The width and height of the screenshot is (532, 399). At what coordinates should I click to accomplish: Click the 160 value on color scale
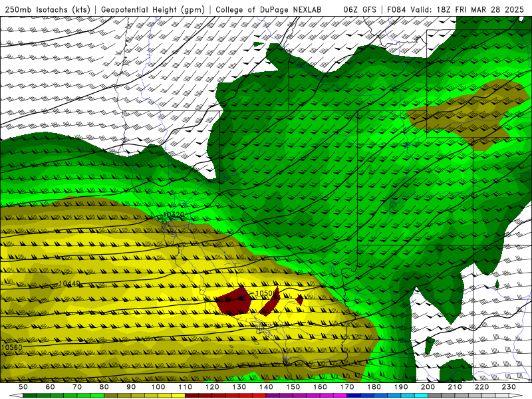(x=320, y=387)
